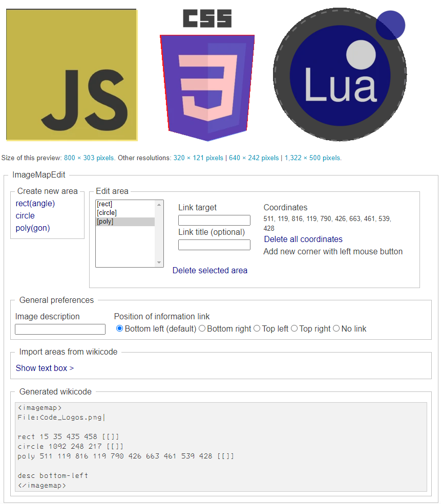The height and width of the screenshot is (504, 441).
Task: Click the polygon coordinates value text
Action: 327,224
